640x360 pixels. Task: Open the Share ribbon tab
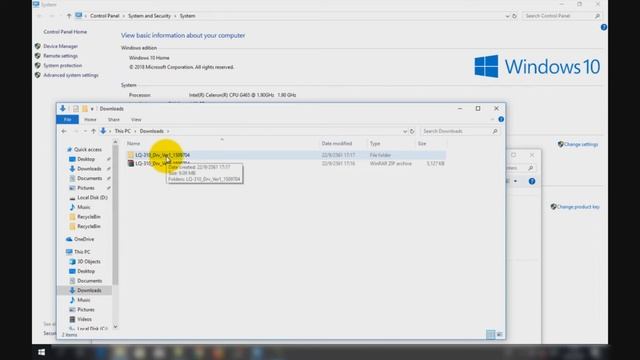click(114, 120)
